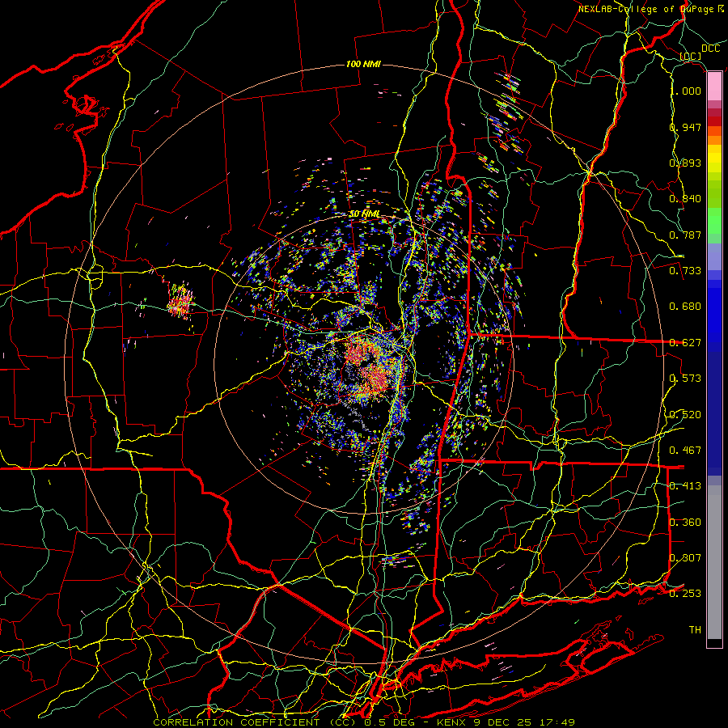Select the 0.307 color scale value
The image size is (728, 728).
[685, 558]
